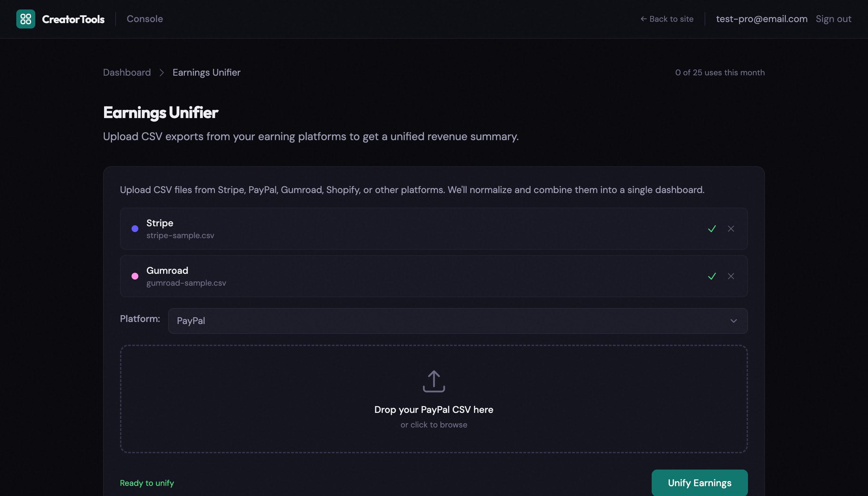Screen dimensions: 868x496
Task: Remove the gumroad-sample.csv file
Action: [731, 276]
